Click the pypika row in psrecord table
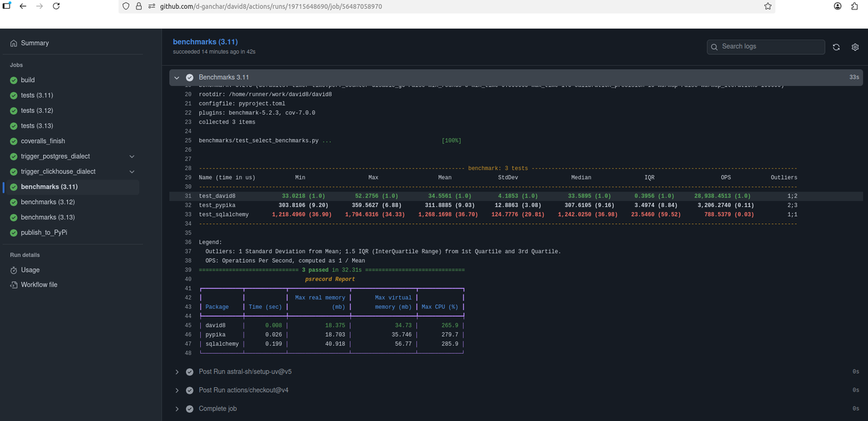Image resolution: width=868 pixels, height=421 pixels. click(332, 335)
